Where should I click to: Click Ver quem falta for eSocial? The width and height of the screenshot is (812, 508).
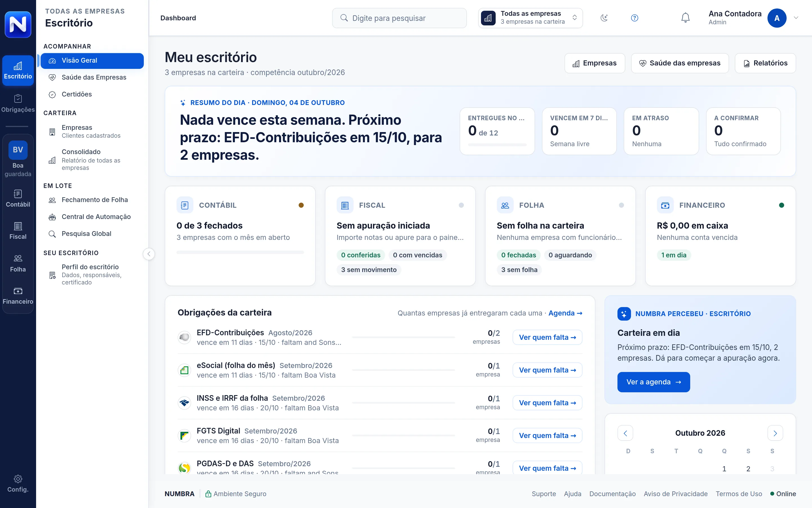pos(547,370)
